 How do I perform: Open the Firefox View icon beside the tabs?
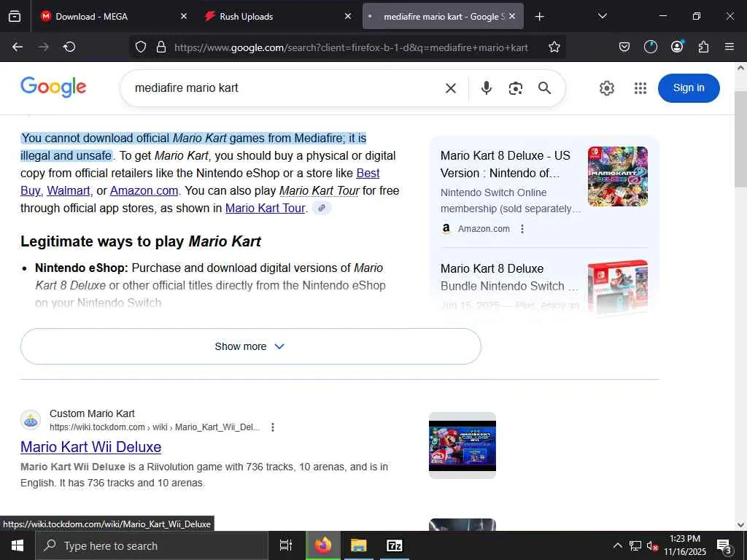coord(15,16)
